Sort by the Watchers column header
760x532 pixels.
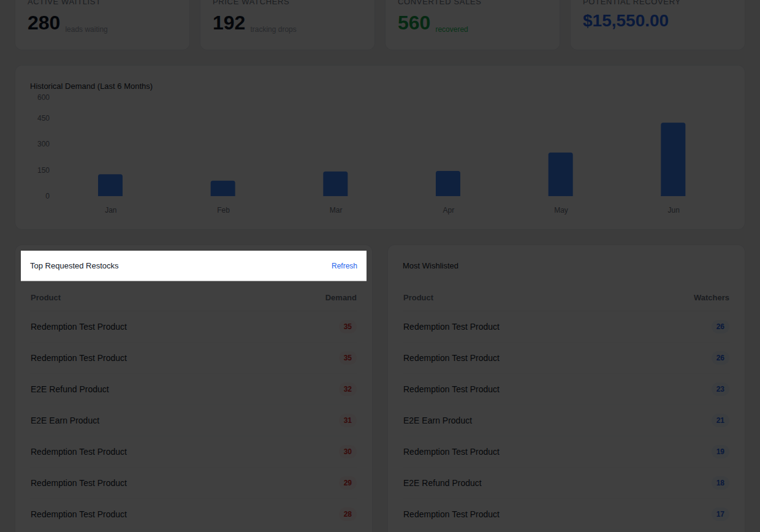(x=712, y=298)
